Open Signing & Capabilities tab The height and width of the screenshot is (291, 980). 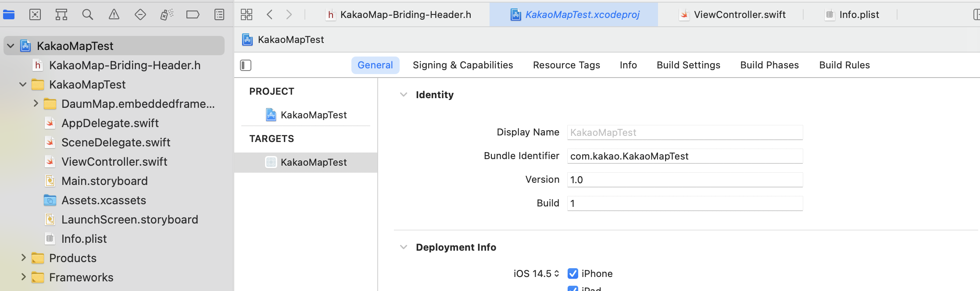(463, 65)
